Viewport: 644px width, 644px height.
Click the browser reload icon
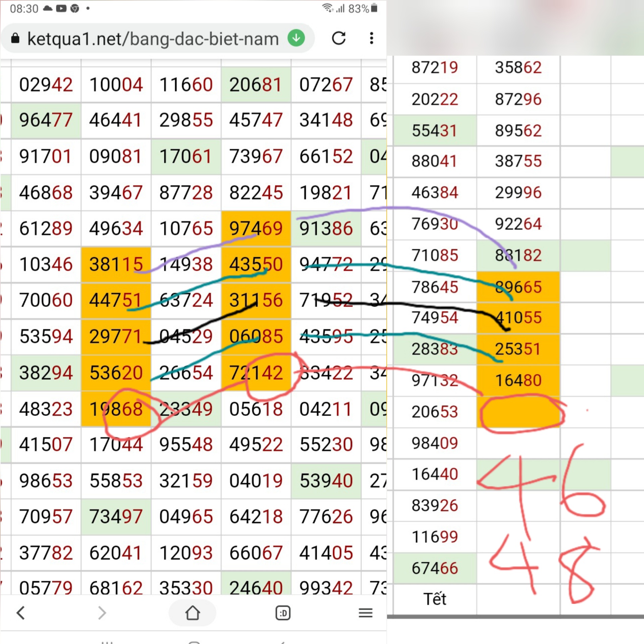(x=338, y=38)
